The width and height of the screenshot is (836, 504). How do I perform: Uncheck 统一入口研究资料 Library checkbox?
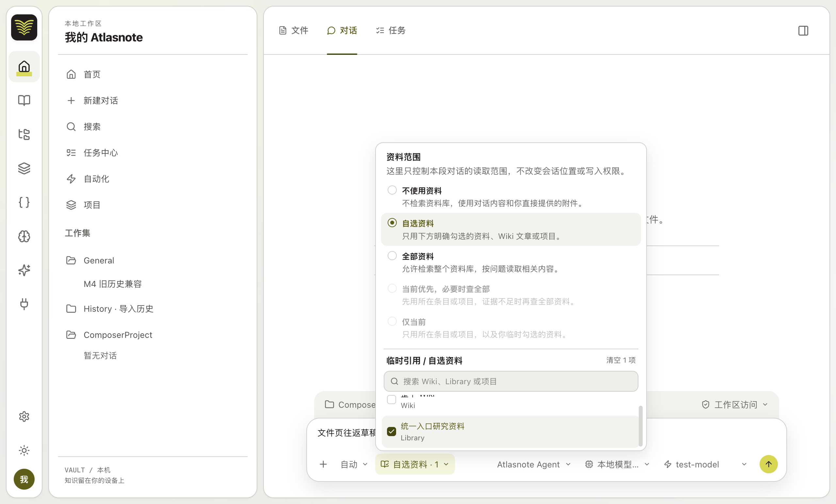pos(391,432)
